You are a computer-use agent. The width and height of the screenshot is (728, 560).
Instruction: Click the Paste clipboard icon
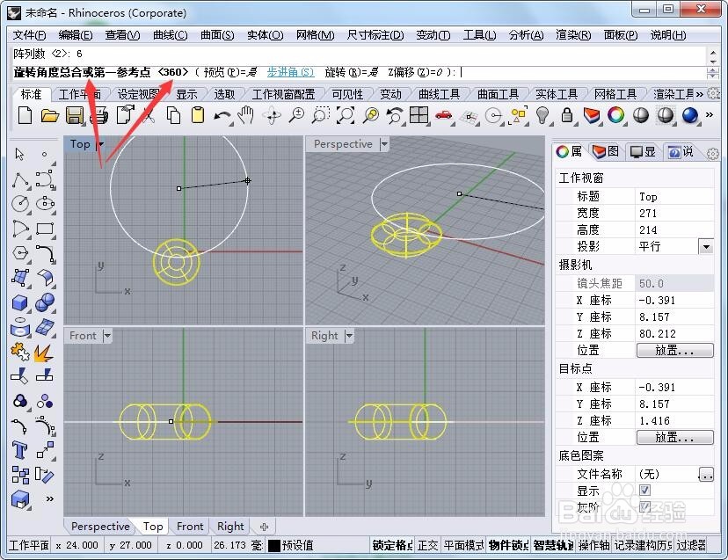tap(198, 115)
